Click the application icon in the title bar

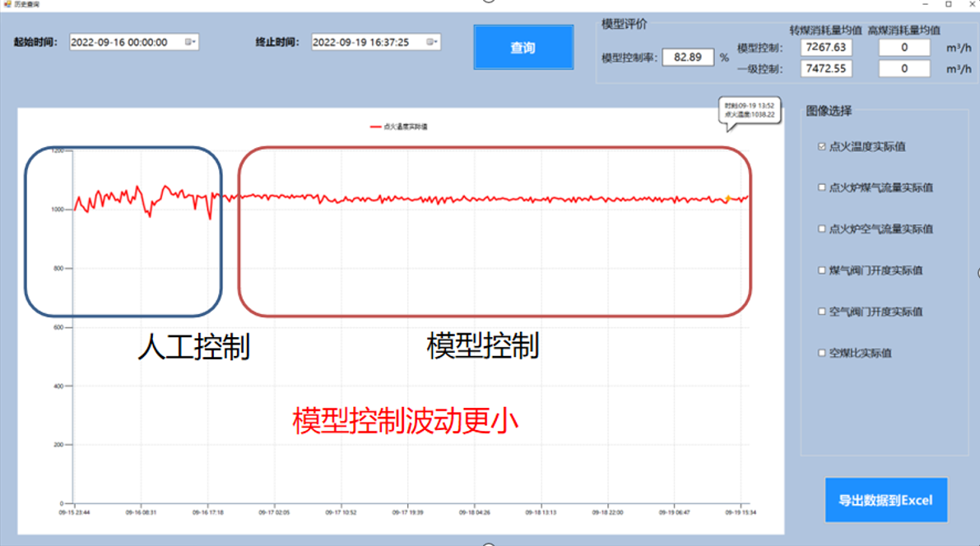point(8,5)
